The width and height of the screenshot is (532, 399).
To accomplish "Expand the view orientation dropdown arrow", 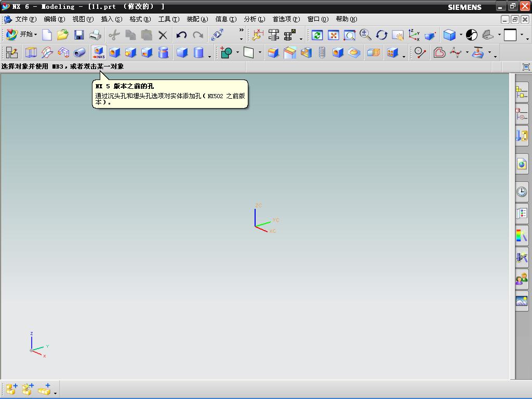I will (x=499, y=35).
